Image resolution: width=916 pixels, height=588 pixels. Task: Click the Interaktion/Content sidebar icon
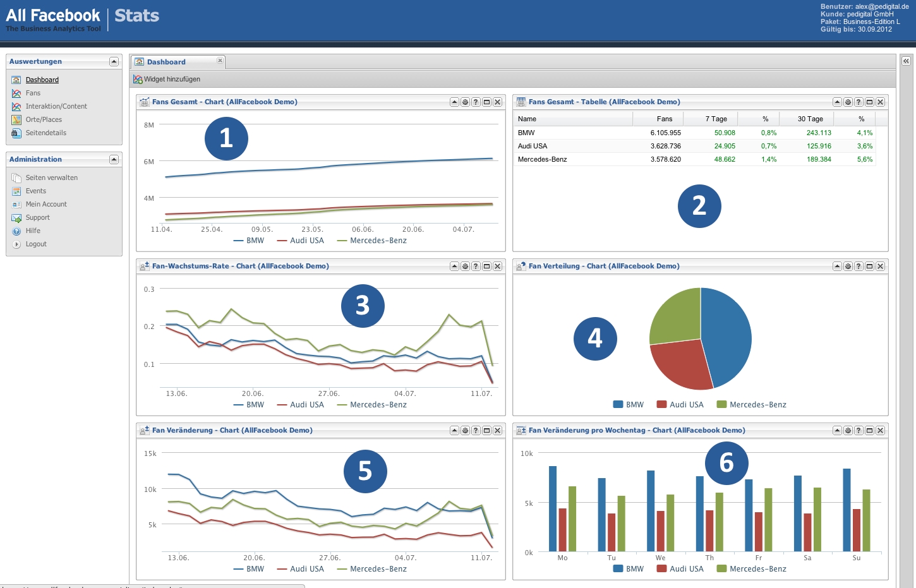[16, 106]
